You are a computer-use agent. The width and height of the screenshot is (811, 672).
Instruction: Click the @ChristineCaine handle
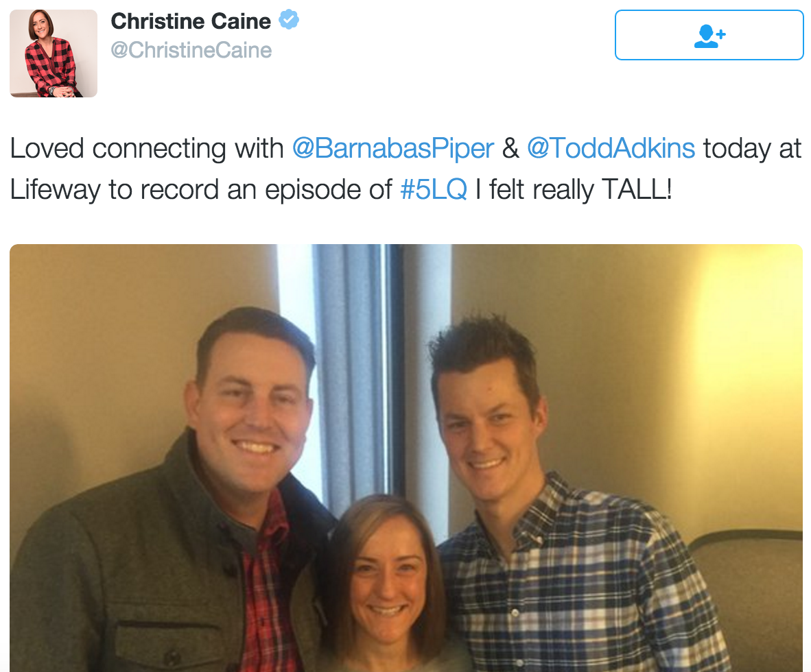pyautogui.click(x=191, y=50)
